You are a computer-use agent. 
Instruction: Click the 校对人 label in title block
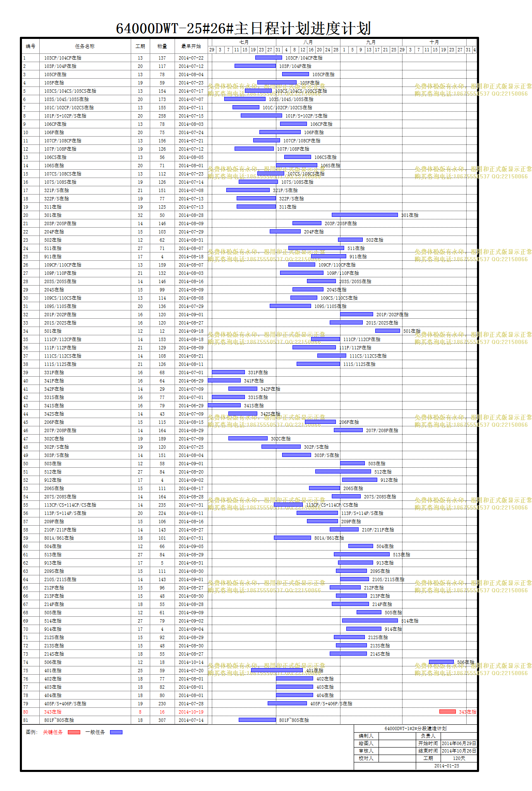366,758
